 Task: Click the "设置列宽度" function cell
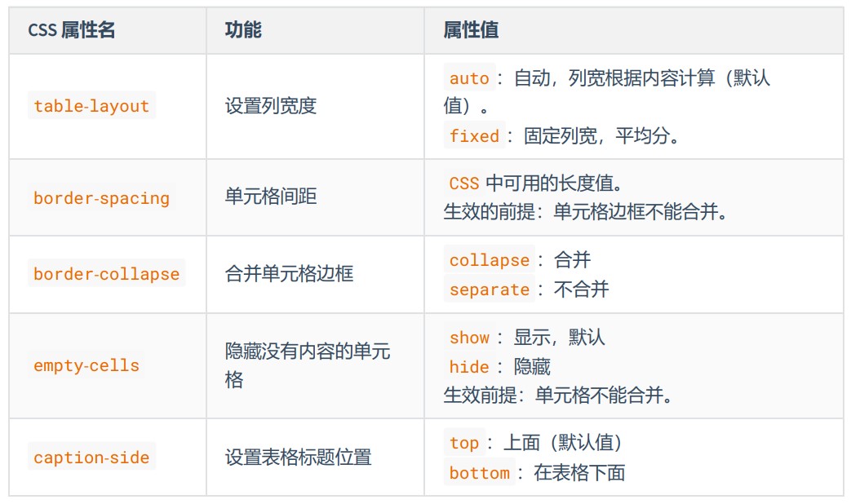point(271,106)
